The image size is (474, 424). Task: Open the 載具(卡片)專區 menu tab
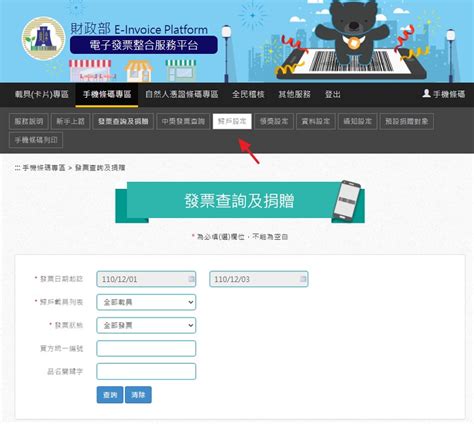(x=42, y=94)
